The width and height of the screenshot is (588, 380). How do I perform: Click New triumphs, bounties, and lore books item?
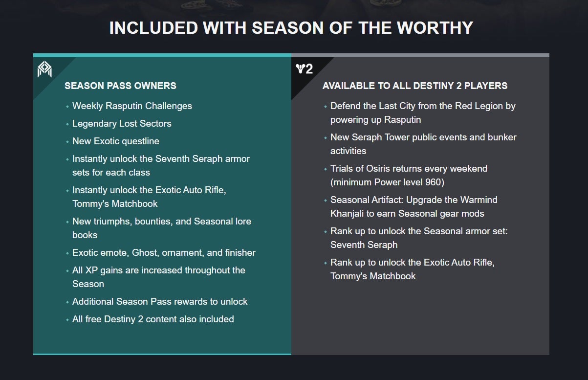(x=162, y=228)
